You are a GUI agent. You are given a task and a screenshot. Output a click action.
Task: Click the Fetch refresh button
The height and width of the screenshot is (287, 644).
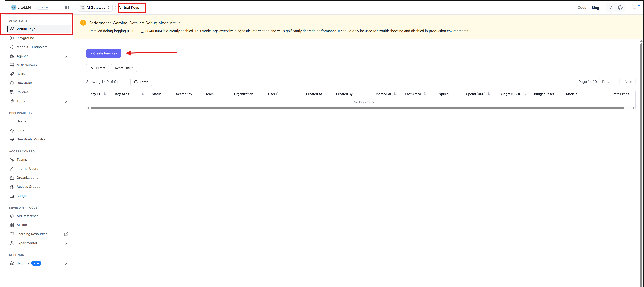(x=141, y=82)
